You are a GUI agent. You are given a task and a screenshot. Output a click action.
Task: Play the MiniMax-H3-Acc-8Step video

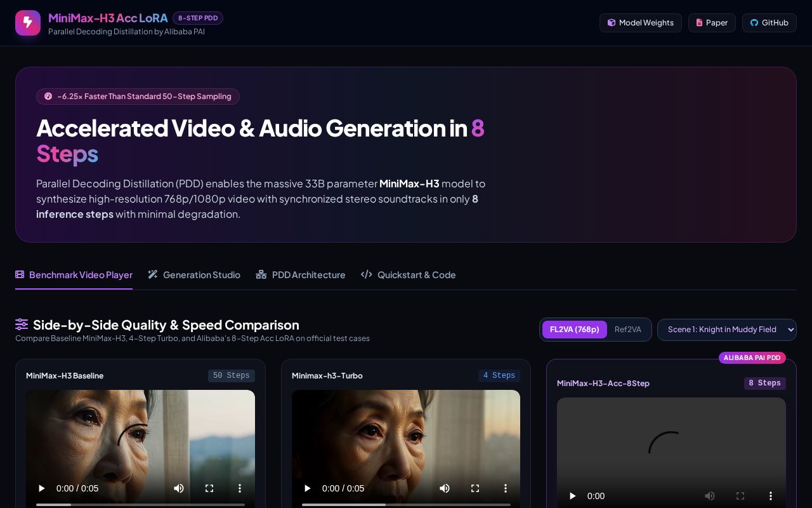tap(573, 496)
